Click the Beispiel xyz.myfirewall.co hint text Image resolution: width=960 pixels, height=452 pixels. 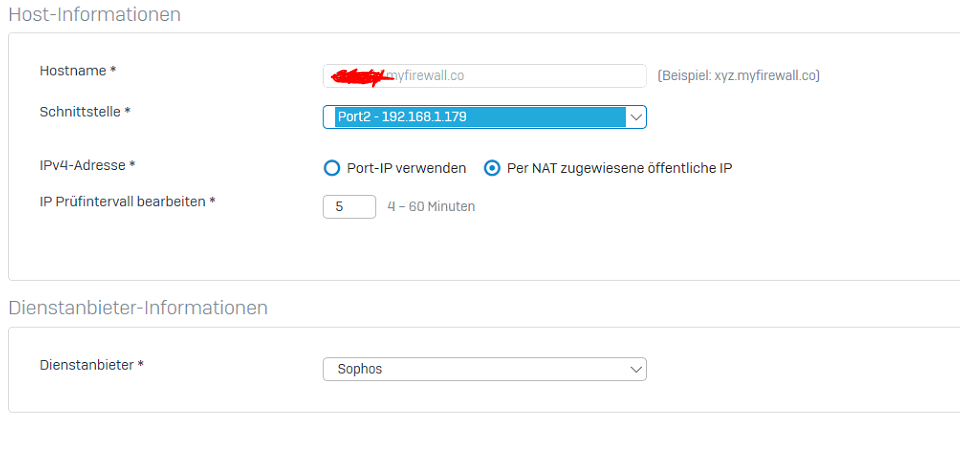(x=738, y=76)
